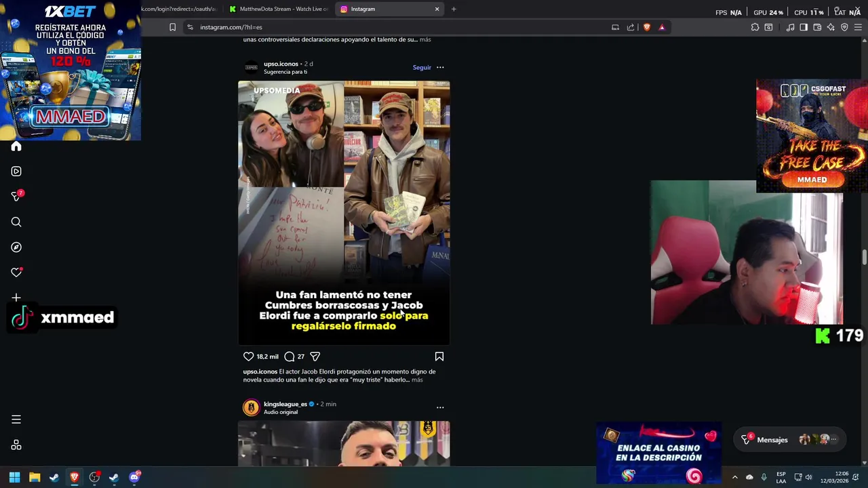
Task: Open Brave VPN shield toolbar icon
Action: pyautogui.click(x=844, y=27)
